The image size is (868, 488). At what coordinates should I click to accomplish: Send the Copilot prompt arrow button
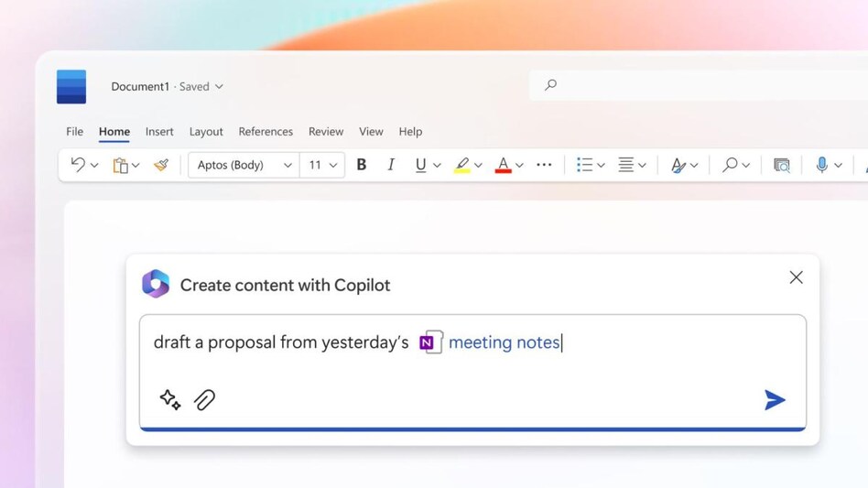[775, 400]
